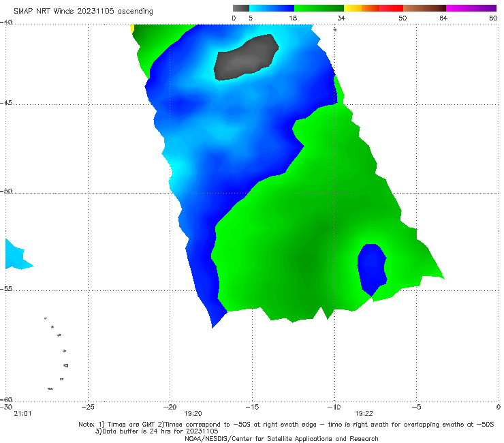Click the latitude label '-45'
Screen dimensions: 504x443
coord(6,103)
